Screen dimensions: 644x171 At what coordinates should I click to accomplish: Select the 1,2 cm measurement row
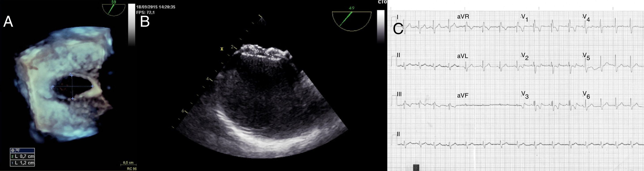(x=22, y=163)
